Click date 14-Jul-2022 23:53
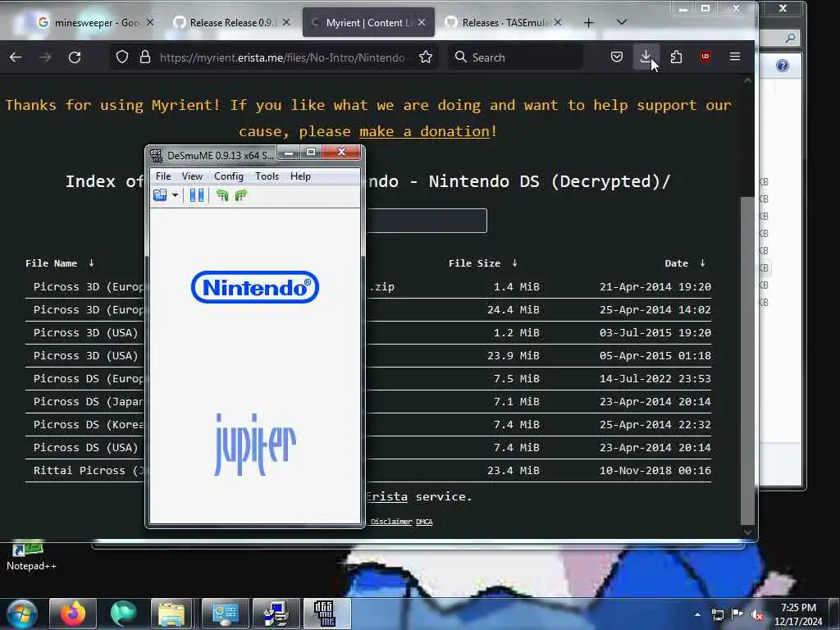Screen dimensions: 840x630 (655, 378)
